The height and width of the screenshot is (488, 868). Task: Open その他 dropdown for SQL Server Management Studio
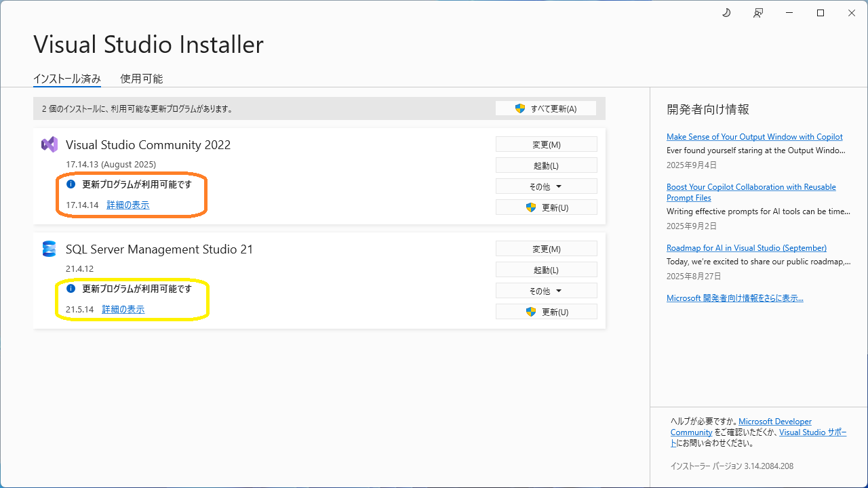(547, 291)
